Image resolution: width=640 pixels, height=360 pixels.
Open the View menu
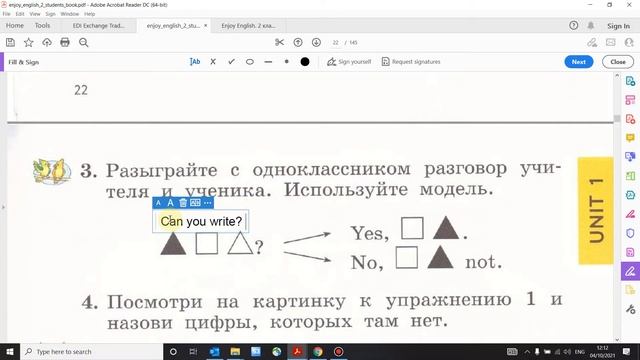click(35, 14)
